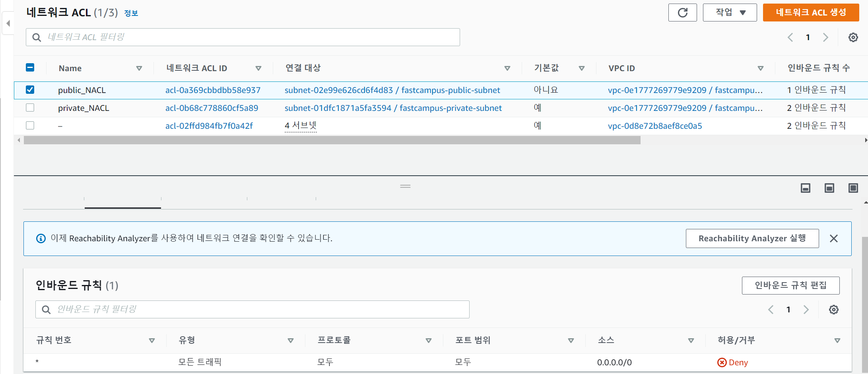
Task: Sort by VPC ID column arrow
Action: 761,68
